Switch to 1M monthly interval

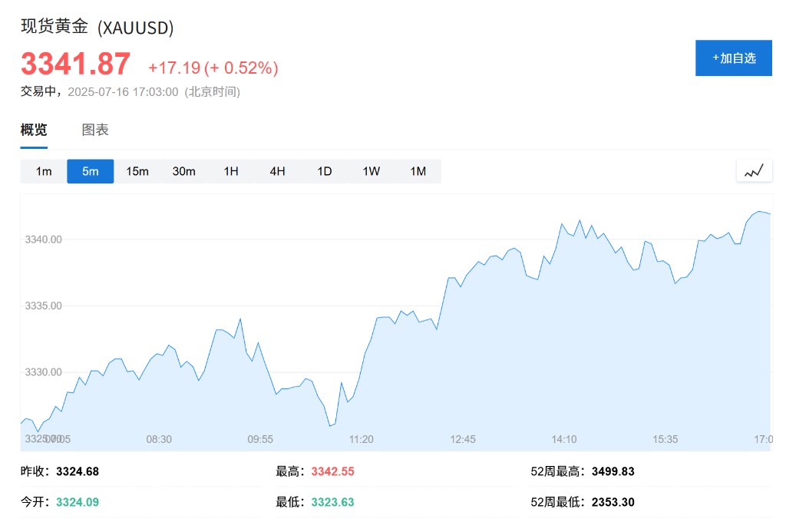418,171
